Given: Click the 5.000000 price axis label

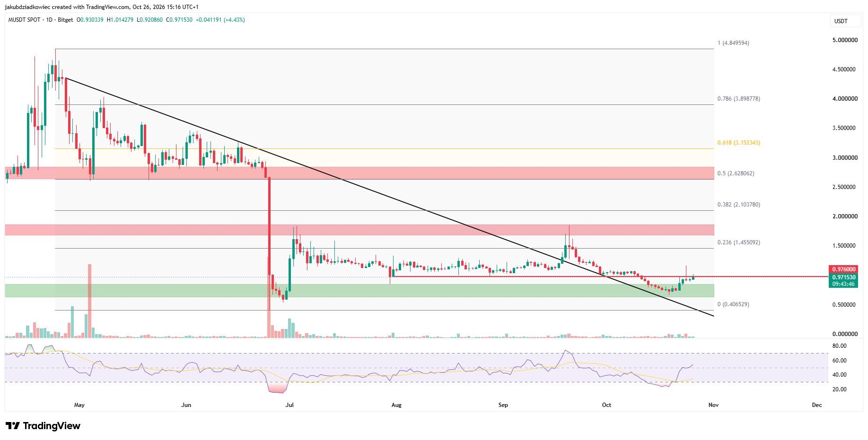Looking at the screenshot, I should coord(845,41).
